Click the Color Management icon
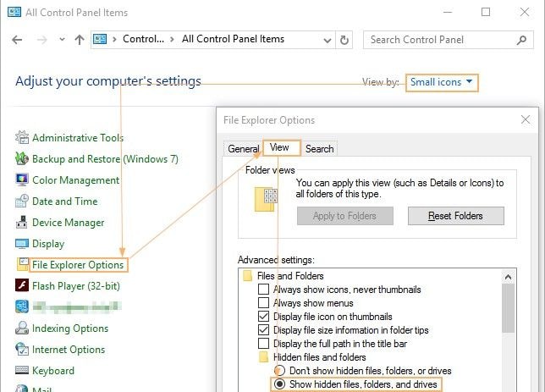 point(22,180)
